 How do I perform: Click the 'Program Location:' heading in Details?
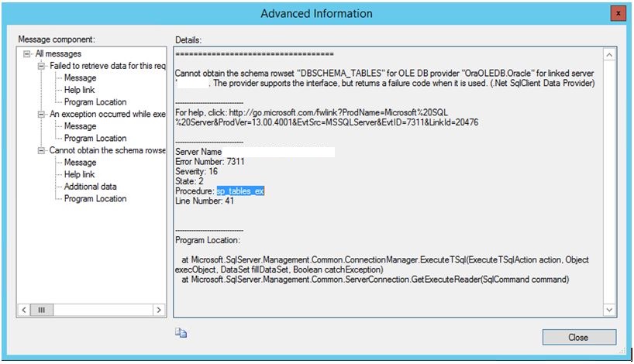[208, 240]
